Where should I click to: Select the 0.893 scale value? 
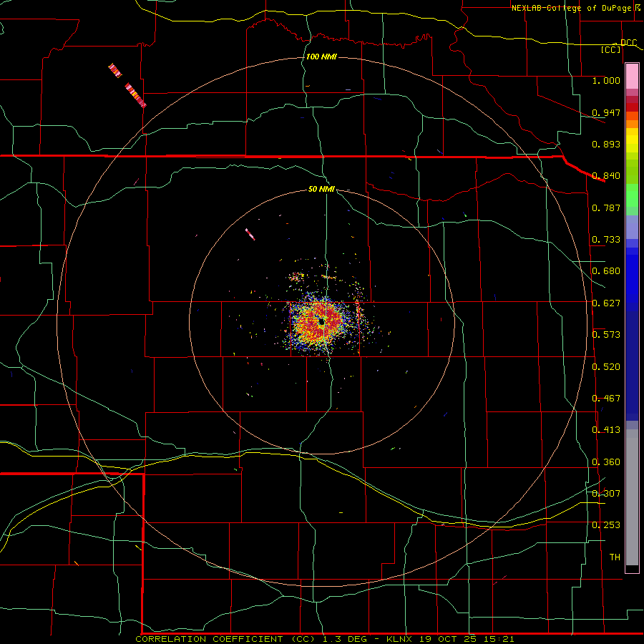pos(606,144)
